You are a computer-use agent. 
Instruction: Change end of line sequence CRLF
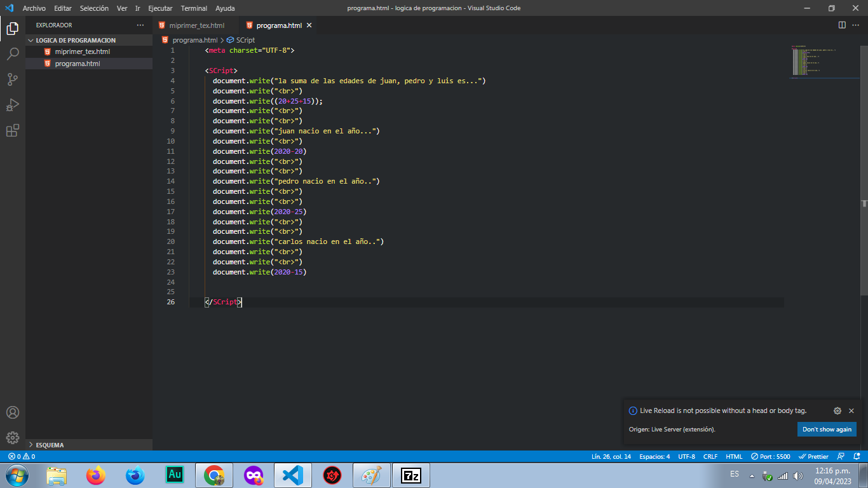tap(710, 456)
